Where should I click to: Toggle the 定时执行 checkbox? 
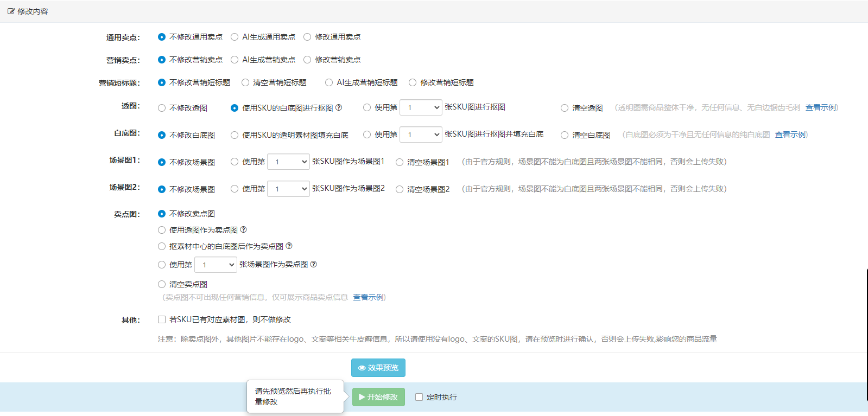point(419,397)
